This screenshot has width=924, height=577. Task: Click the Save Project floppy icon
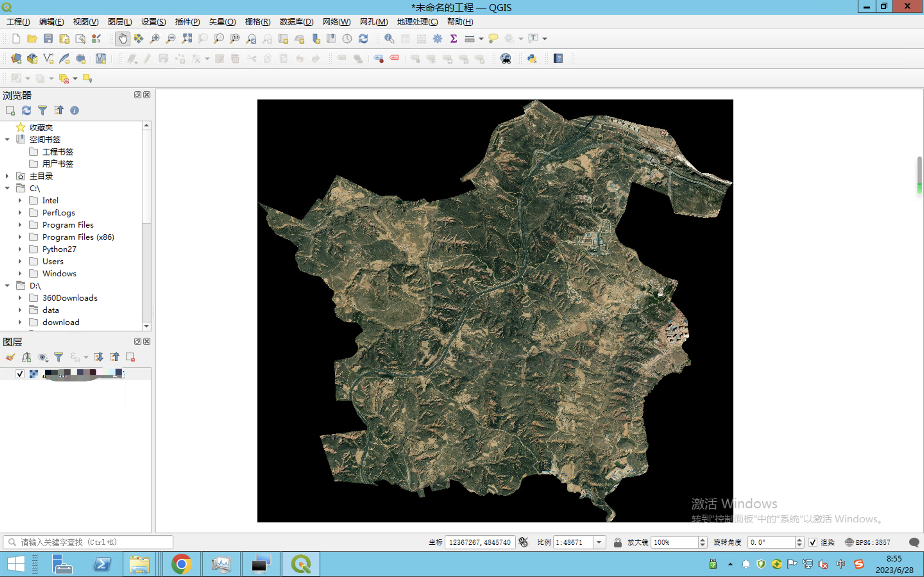(48, 38)
